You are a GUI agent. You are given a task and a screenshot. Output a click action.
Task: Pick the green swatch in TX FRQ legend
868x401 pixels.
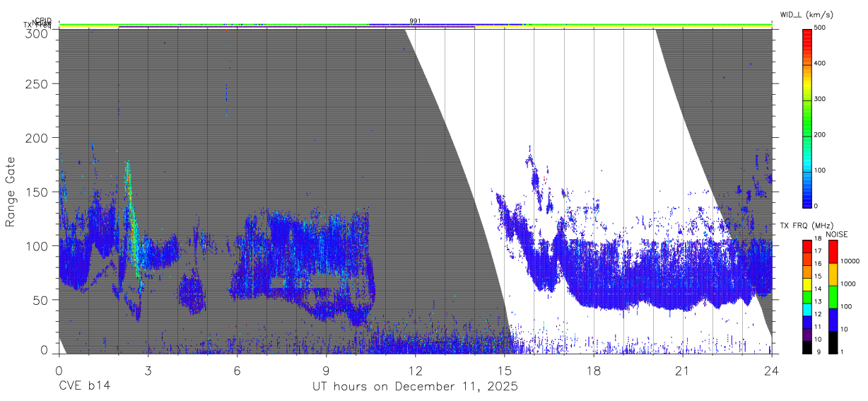807,296
